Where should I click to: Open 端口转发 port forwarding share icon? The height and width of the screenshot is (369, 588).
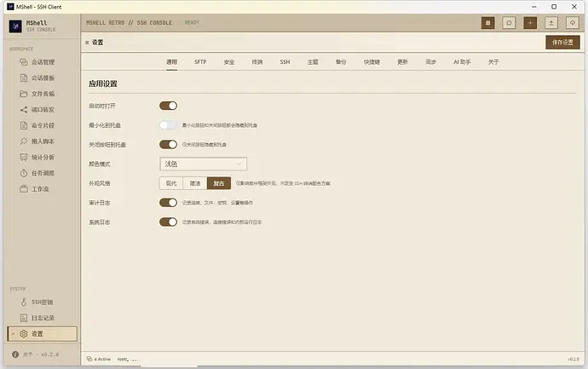[x=24, y=109]
